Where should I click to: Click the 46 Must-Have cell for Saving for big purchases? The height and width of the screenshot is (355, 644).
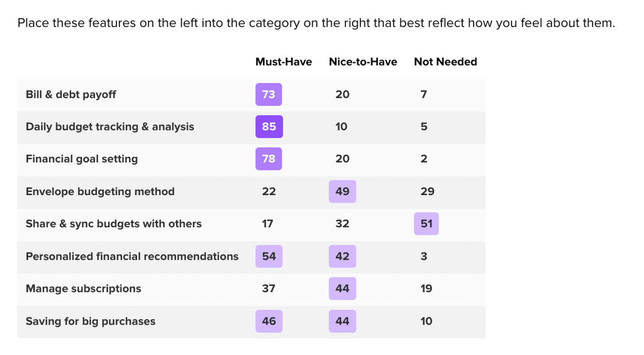[x=269, y=321]
